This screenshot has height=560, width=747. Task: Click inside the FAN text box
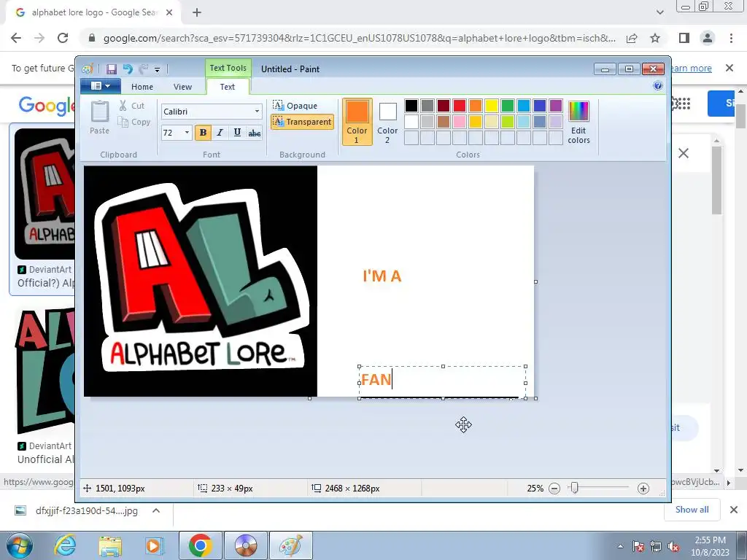443,382
